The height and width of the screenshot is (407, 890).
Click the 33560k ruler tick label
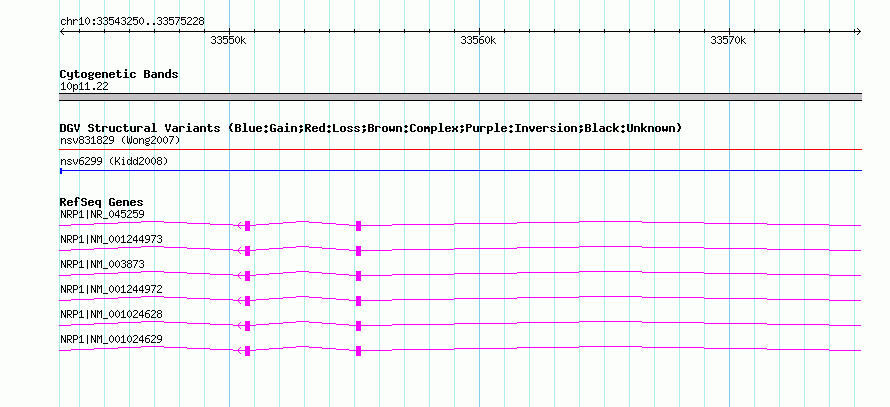pos(478,41)
